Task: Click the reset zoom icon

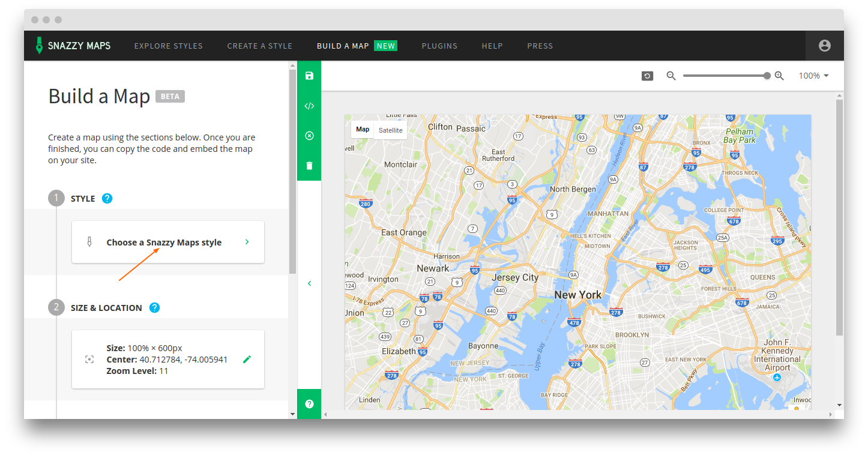Action: [x=647, y=76]
